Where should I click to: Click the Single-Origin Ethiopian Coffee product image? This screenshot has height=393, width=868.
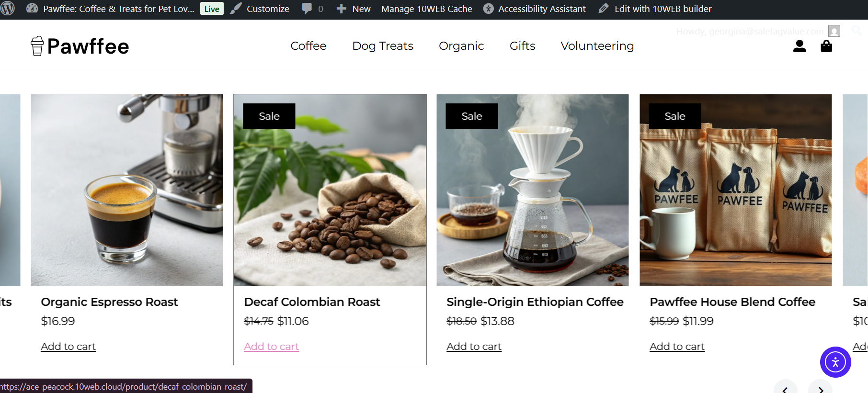[x=533, y=190]
